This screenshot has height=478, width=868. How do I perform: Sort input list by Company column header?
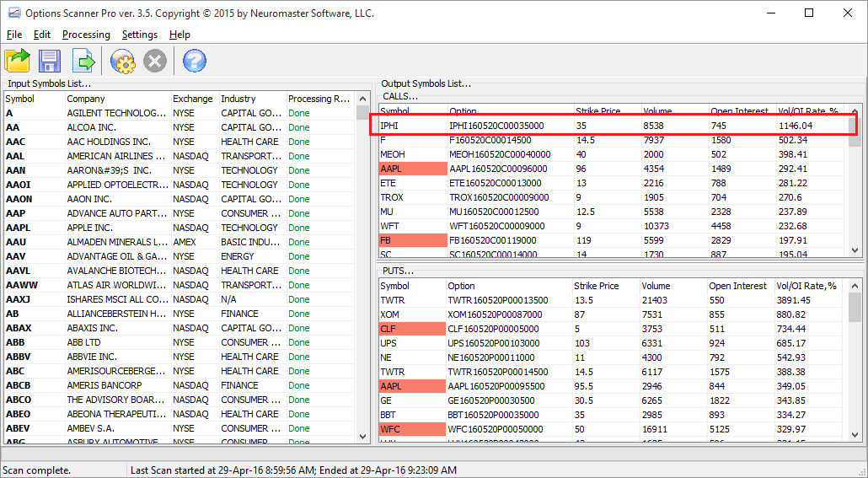[118, 99]
